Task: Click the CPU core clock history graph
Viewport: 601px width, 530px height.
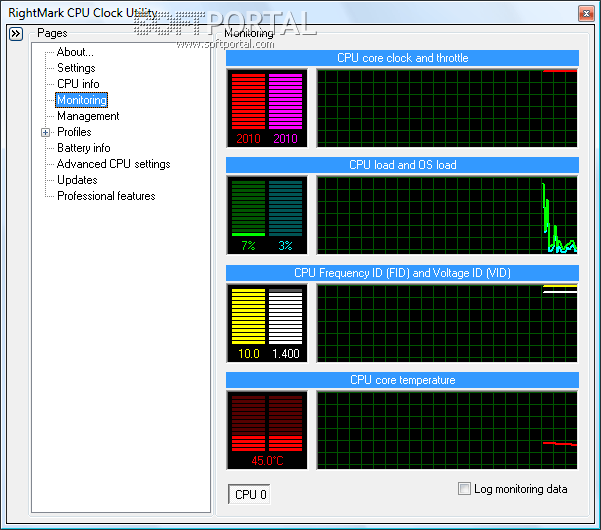Action: 447,108
